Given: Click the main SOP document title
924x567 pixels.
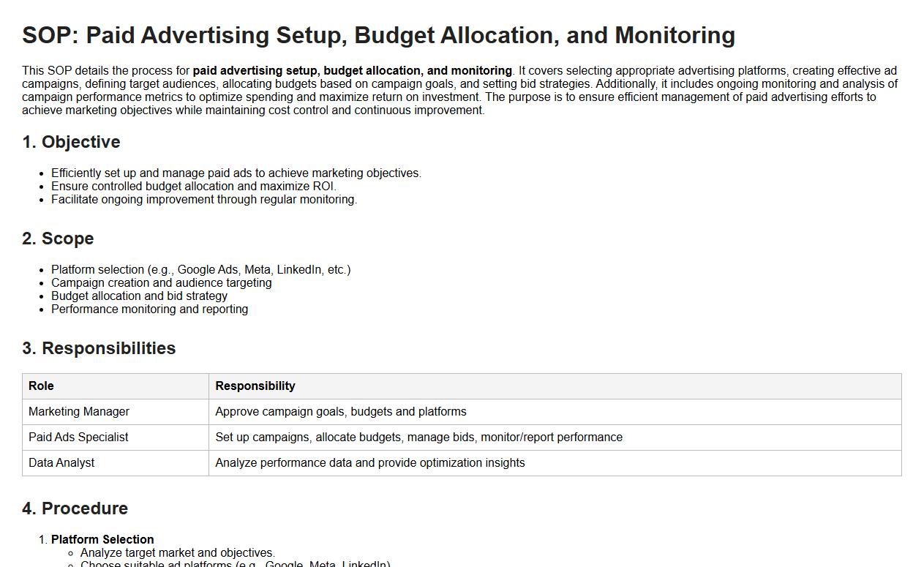Looking at the screenshot, I should pos(378,35).
